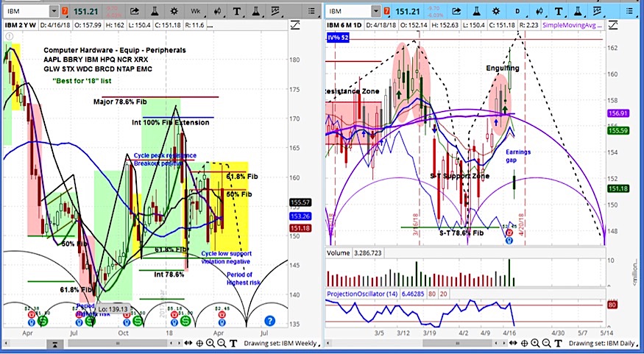Screen dimensions: 644x354
Task: Open text drawing tool T in left toolbar
Action: 236,11
